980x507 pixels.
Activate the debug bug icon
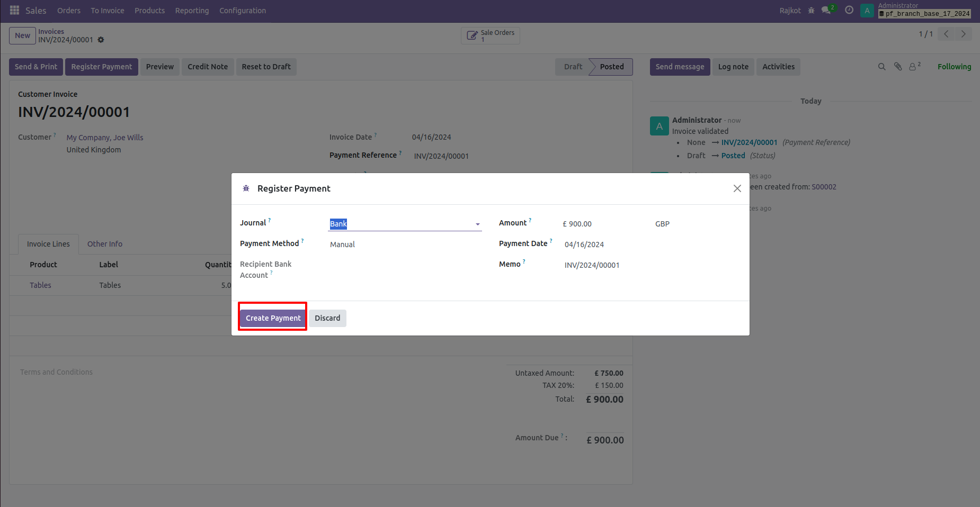click(811, 10)
